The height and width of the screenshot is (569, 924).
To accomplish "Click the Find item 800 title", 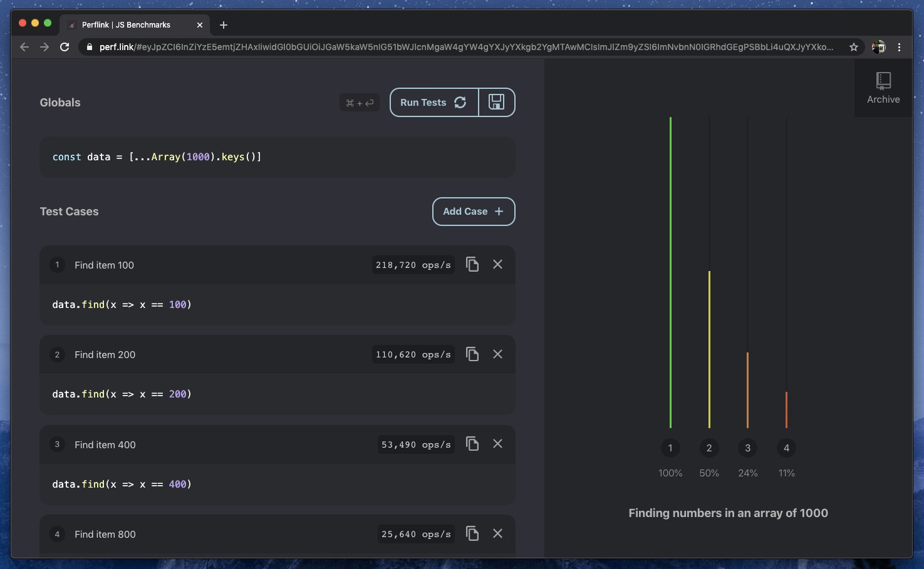I will click(105, 535).
